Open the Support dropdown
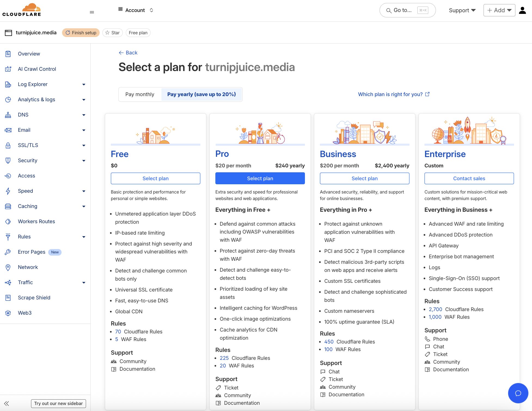The image size is (532, 411). [462, 10]
